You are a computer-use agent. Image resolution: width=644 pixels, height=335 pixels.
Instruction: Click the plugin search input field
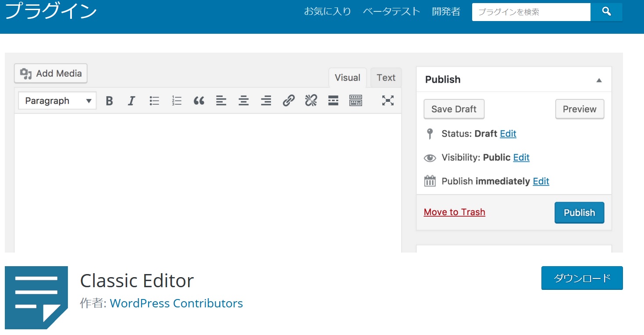pos(530,12)
